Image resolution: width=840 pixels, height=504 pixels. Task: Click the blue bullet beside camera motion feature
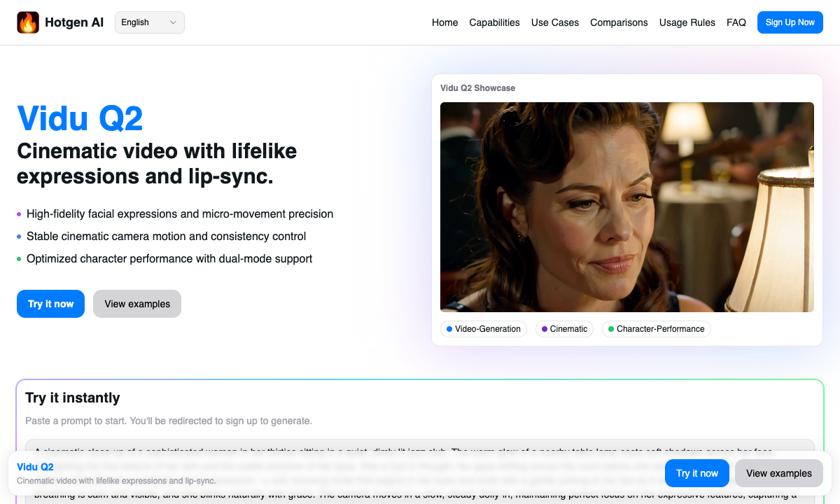pyautogui.click(x=19, y=237)
